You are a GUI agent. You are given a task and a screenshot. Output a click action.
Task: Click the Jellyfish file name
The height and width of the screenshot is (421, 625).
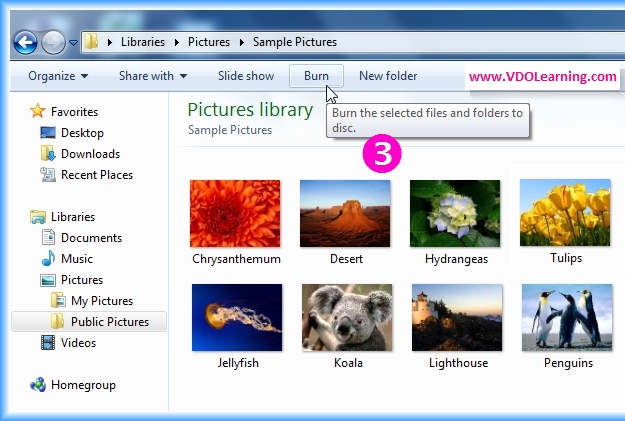pos(238,363)
